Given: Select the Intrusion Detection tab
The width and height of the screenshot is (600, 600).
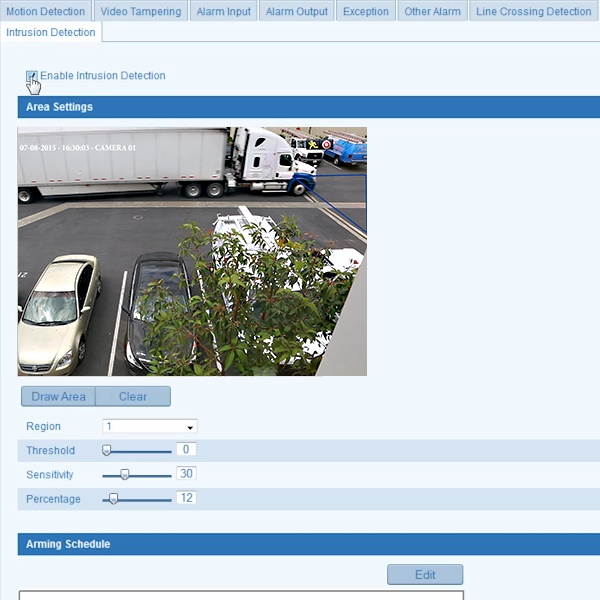Looking at the screenshot, I should pos(51,32).
